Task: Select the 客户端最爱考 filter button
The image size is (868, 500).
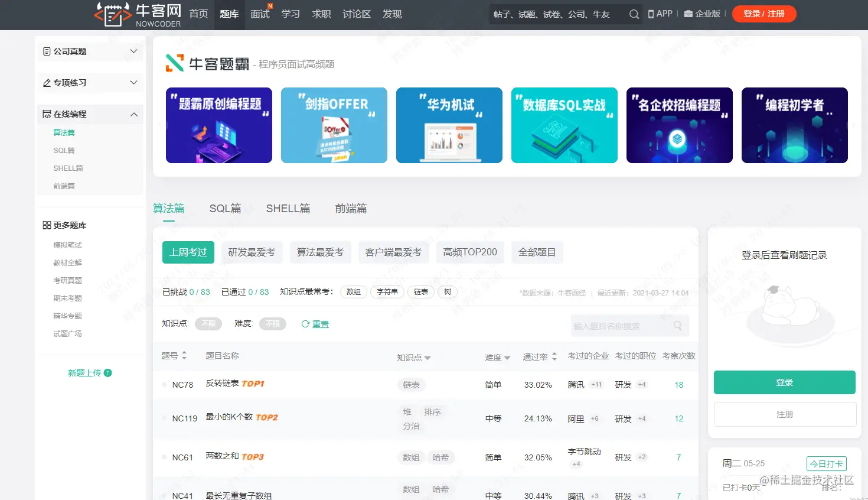Action: pyautogui.click(x=393, y=252)
